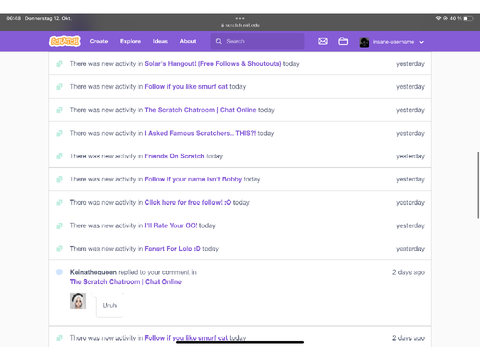Click the page scrollbar on the right
480x360 pixels.
pos(478,185)
